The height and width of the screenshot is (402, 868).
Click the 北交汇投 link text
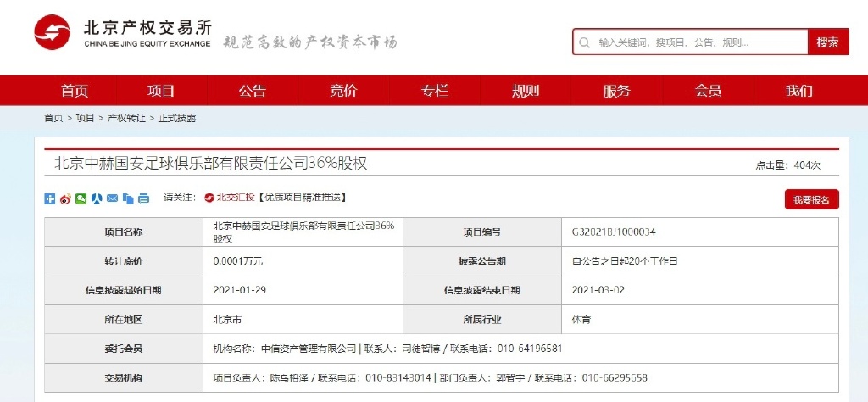pyautogui.click(x=236, y=198)
